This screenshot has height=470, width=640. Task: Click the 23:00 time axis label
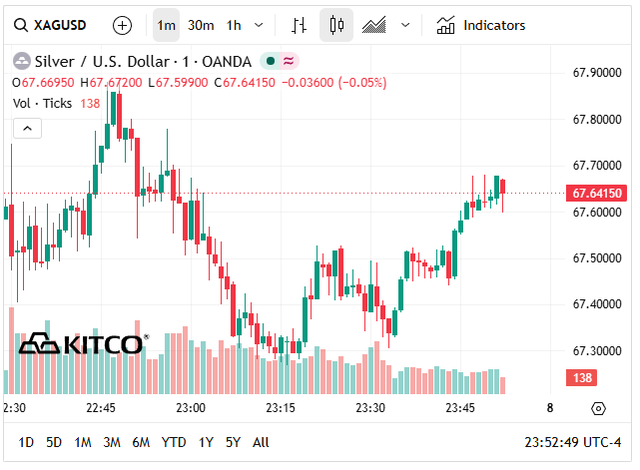[191, 408]
